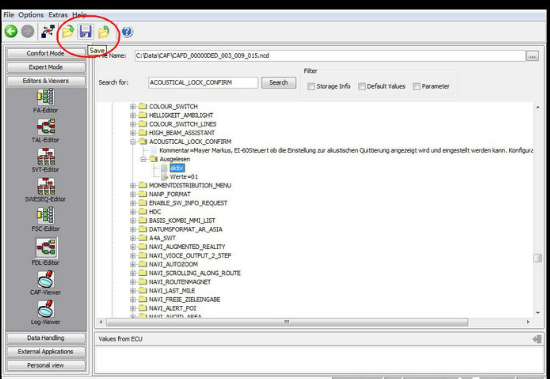This screenshot has height=379, width=550.
Task: Collapse the ACOUSTICAL_LOCK_CONFIRM tree node
Action: pos(133,141)
